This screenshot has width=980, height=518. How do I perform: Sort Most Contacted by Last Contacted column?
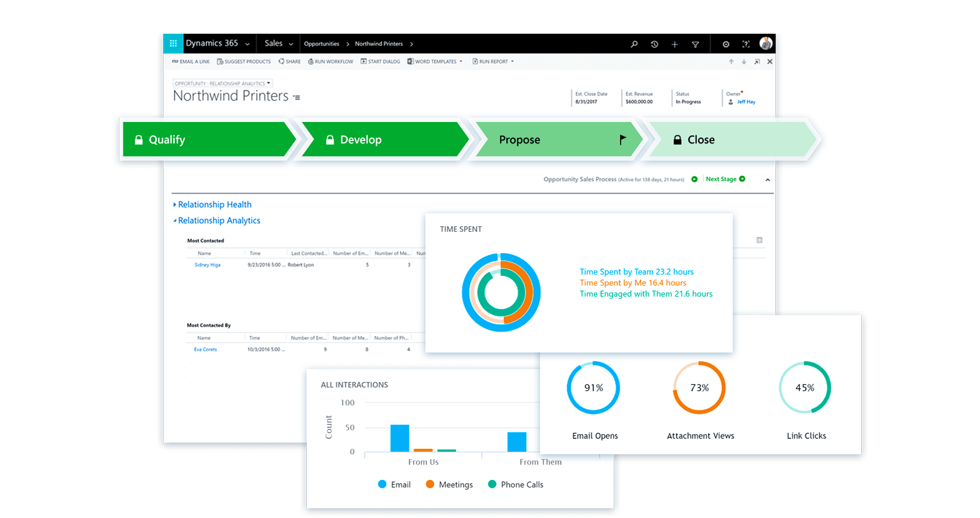tap(309, 253)
